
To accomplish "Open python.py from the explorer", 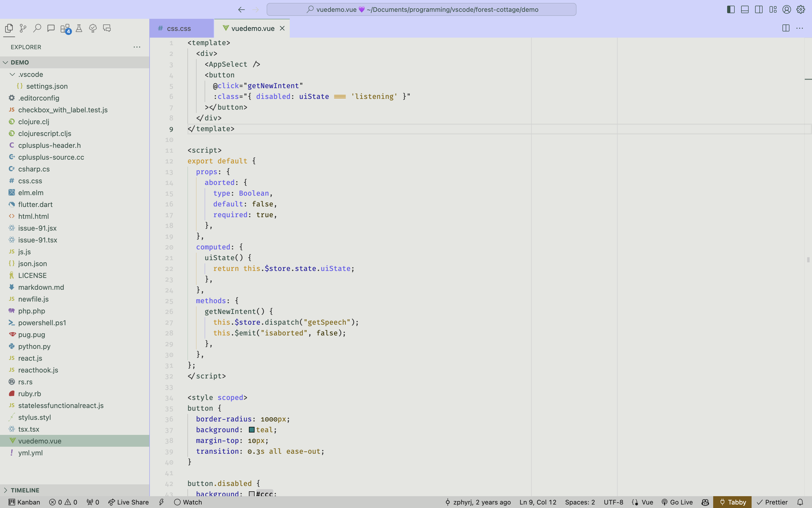I will (x=74, y=346).
